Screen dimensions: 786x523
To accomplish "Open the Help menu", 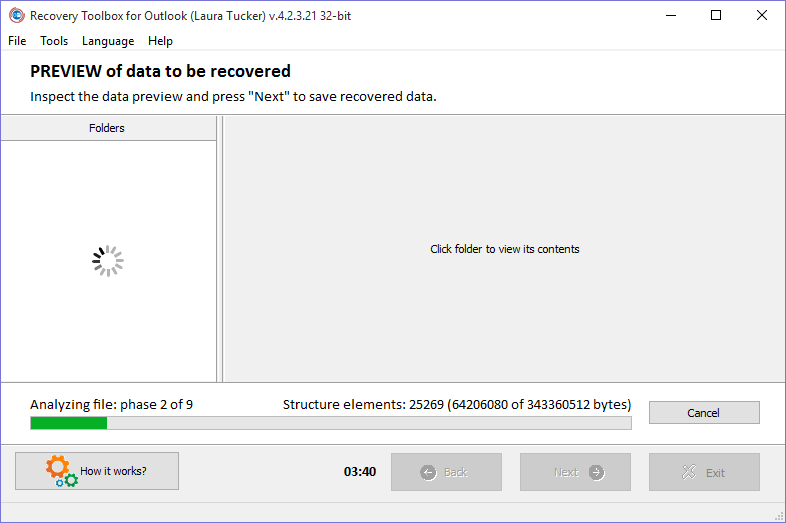I will [160, 41].
